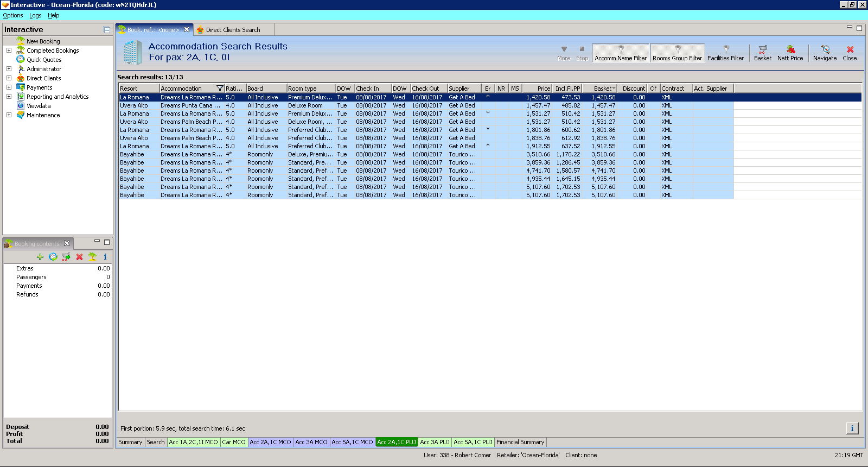Open the Logs menu
This screenshot has height=467, width=868.
[35, 15]
